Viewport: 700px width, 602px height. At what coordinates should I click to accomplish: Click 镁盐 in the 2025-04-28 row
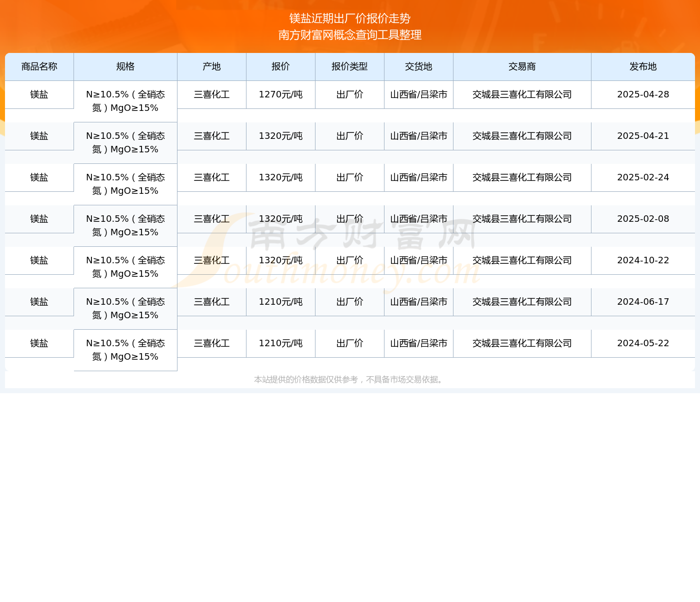point(39,94)
